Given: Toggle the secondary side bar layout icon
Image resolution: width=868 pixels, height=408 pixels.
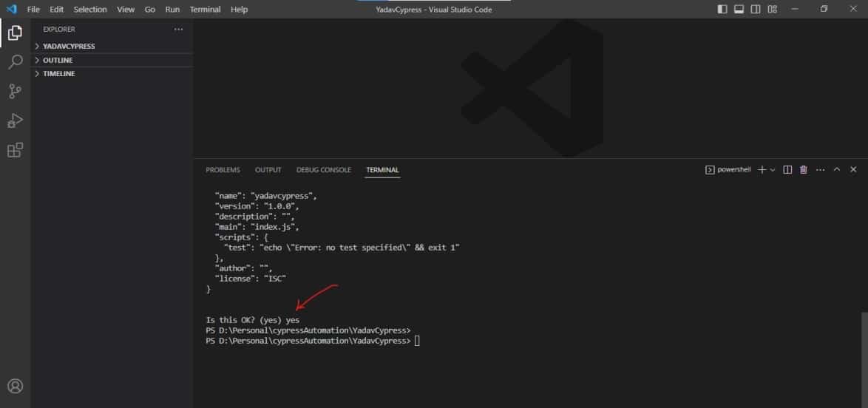Looking at the screenshot, I should click(755, 10).
